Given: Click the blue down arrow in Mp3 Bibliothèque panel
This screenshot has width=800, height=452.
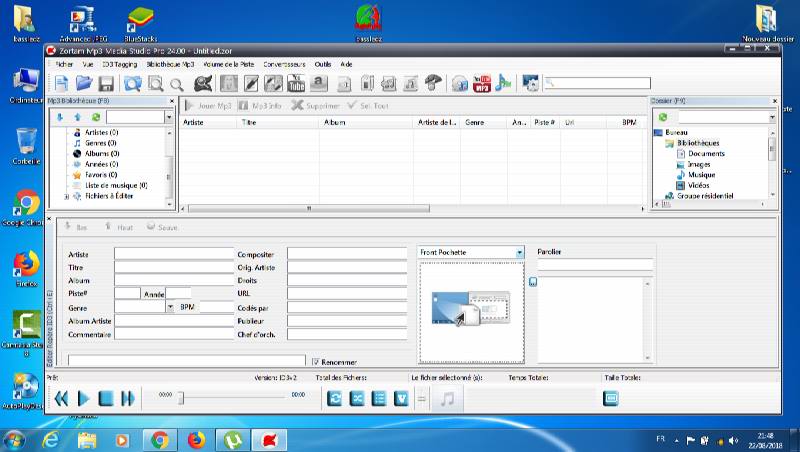Looking at the screenshot, I should click(60, 117).
